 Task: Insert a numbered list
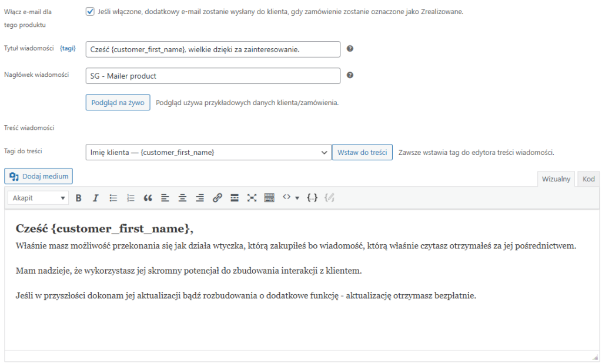(x=130, y=198)
